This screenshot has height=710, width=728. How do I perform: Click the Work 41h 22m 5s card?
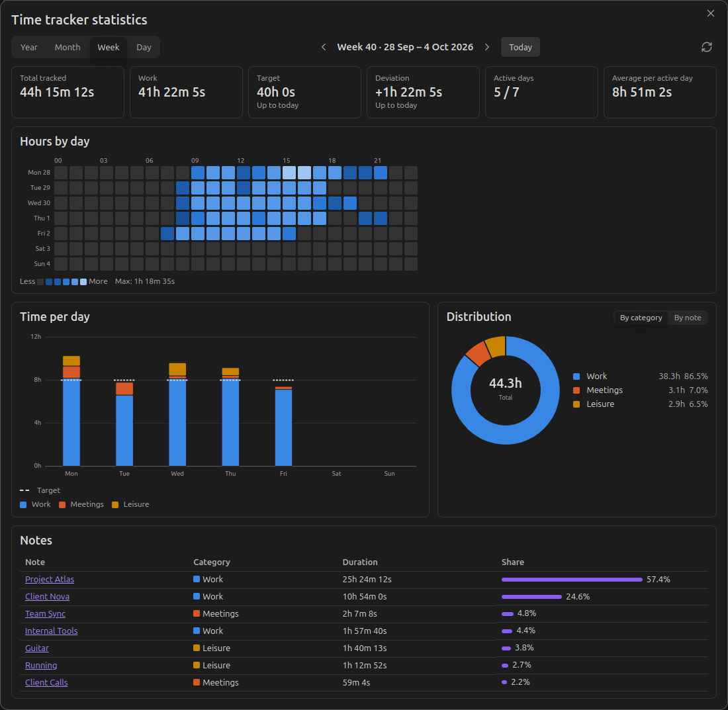tap(186, 93)
